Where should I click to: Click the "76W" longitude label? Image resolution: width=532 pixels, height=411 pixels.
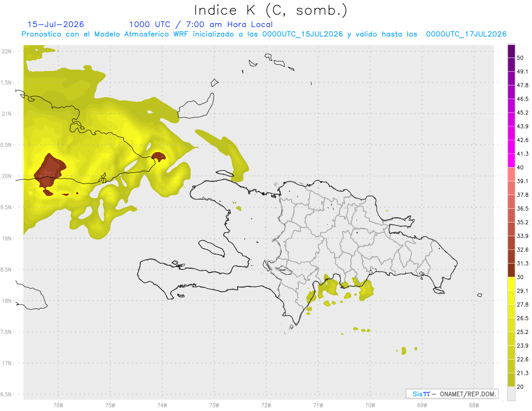(x=58, y=405)
